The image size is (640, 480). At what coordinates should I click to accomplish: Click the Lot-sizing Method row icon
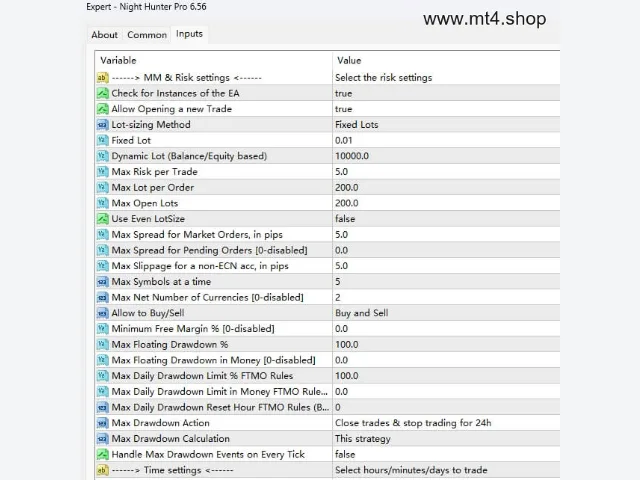click(x=102, y=125)
